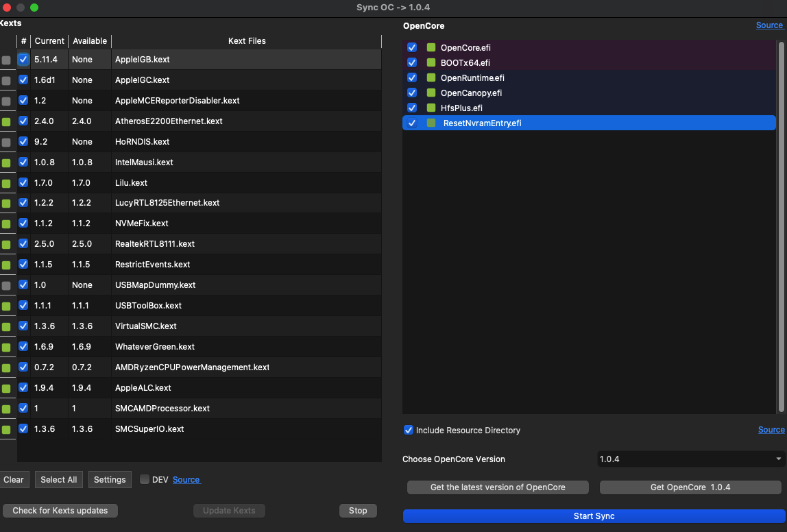Click the IntelMausi.kext file name
787x532 pixels.
coord(144,162)
